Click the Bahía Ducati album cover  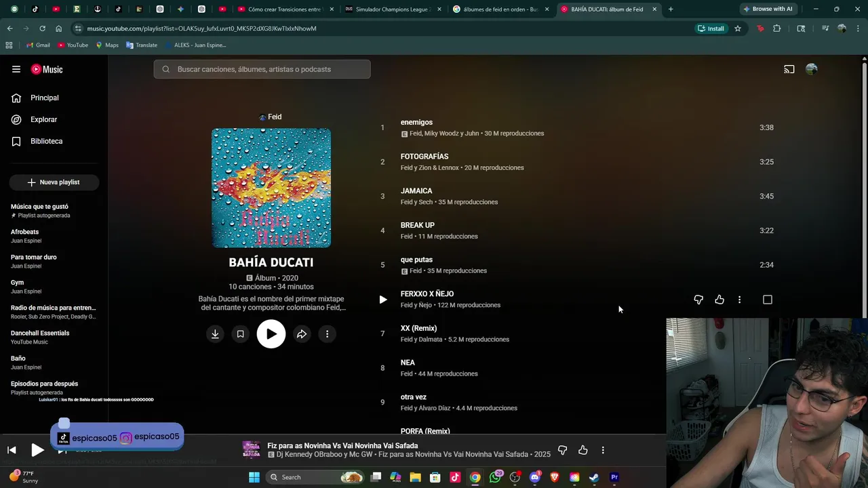pos(271,188)
